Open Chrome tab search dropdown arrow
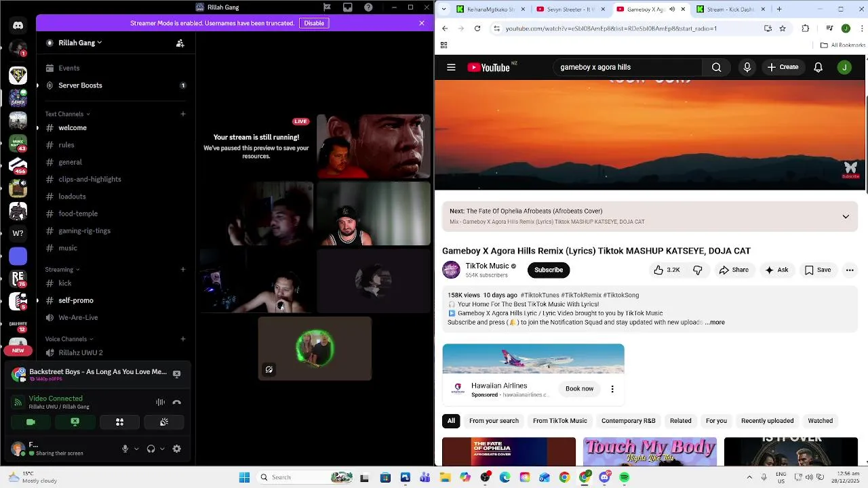The image size is (868, 488). [444, 9]
